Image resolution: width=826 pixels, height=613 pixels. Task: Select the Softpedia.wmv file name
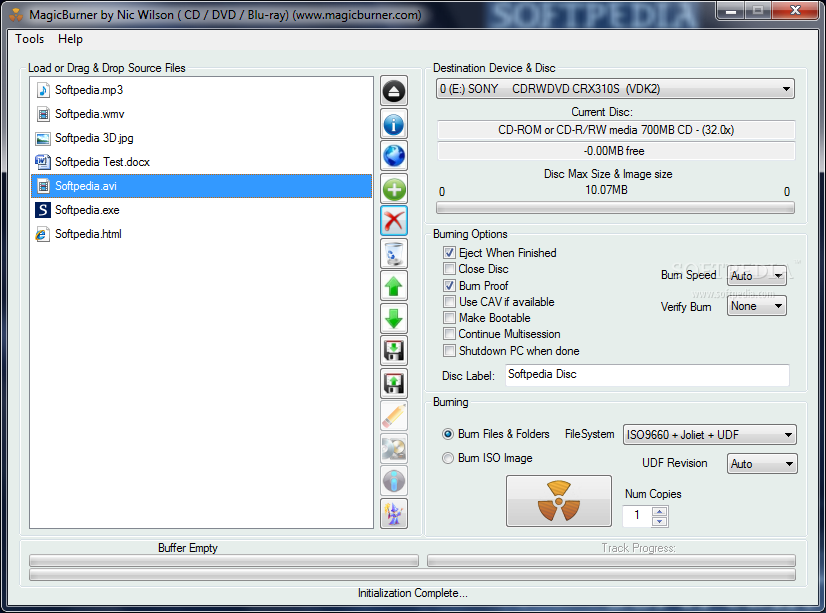tap(90, 114)
